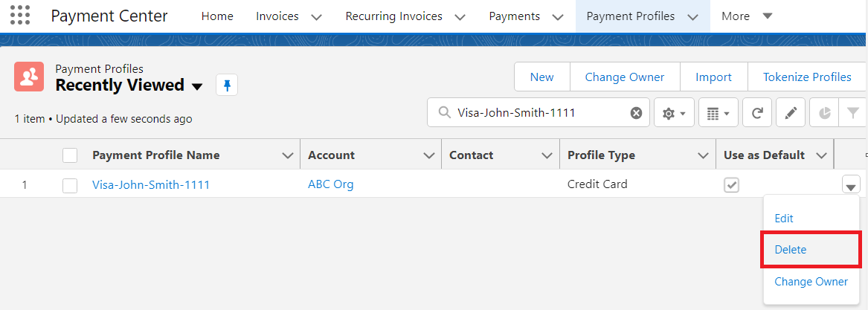The height and width of the screenshot is (310, 868).
Task: Choose Delete from the row menu
Action: coord(790,250)
